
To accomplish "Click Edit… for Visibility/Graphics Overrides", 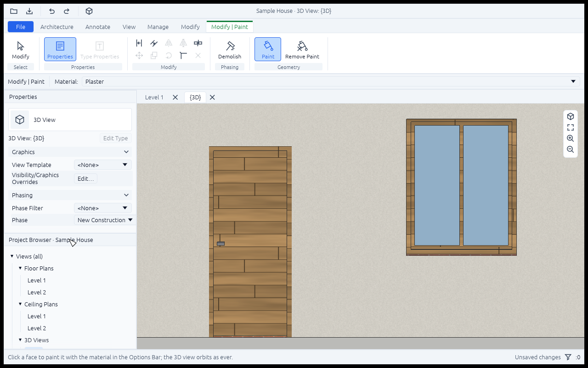I will 85,178.
